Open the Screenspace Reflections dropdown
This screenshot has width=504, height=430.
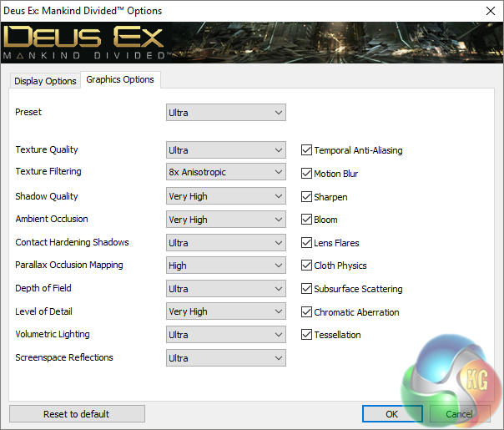[225, 358]
